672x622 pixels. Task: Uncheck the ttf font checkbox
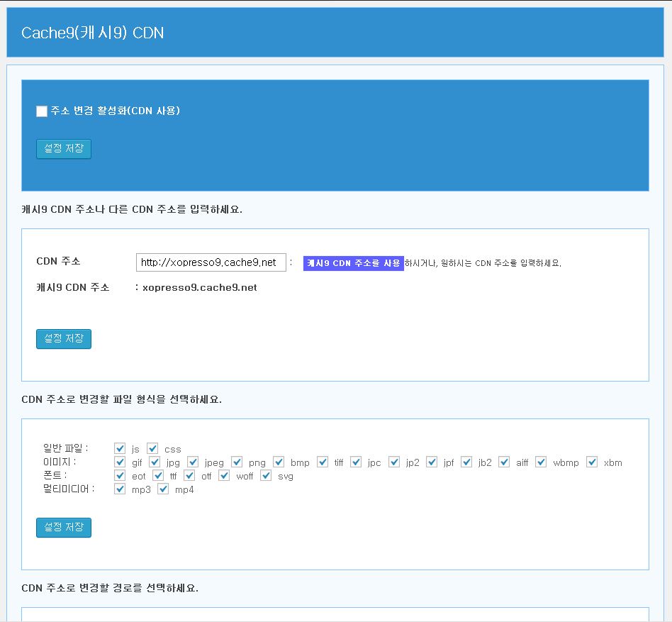158,475
